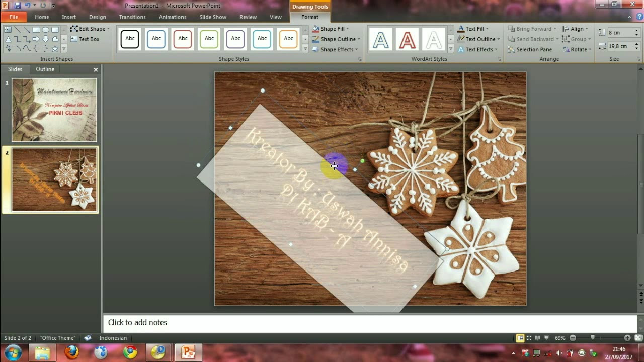This screenshot has height=362, width=644.
Task: Select slide 1 thumbnail
Action: 54,110
